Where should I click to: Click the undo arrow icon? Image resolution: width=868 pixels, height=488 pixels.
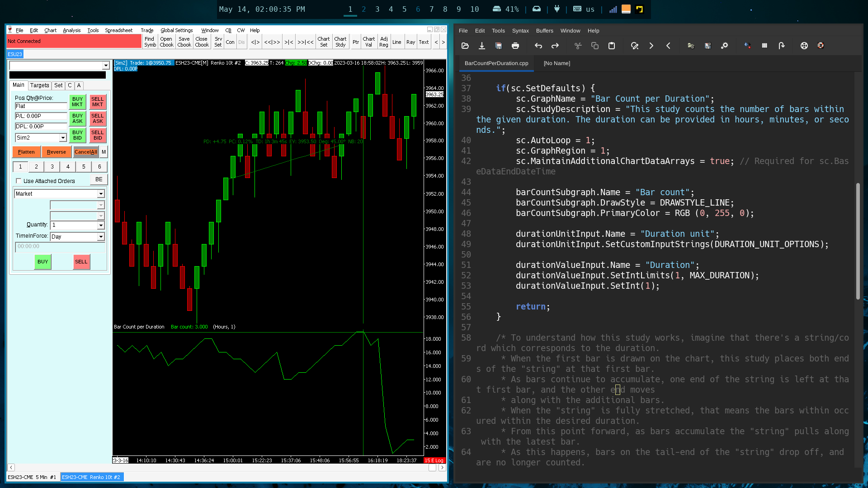pyautogui.click(x=538, y=46)
